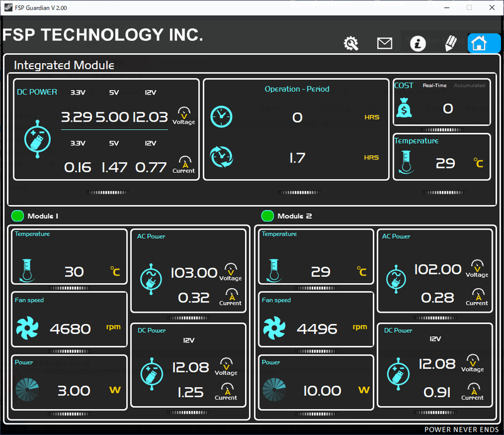The image size is (504, 435).
Task: Click the Operation clock icon
Action: click(222, 117)
